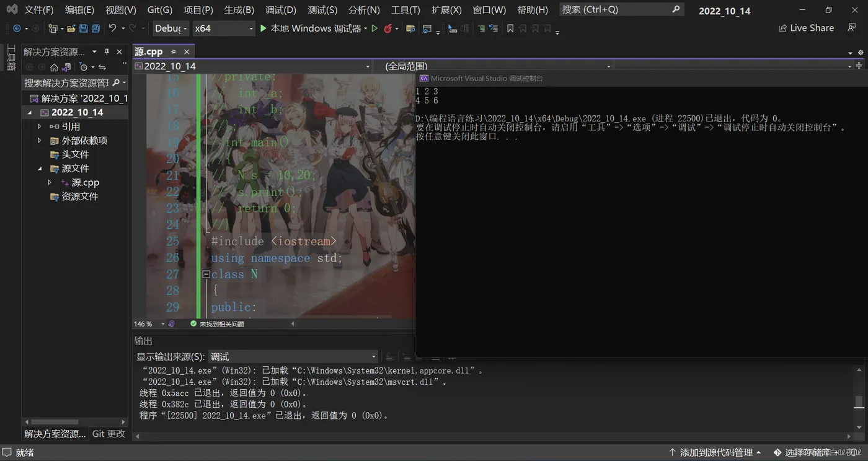Screen dimensions: 868x461
Task: Click the uncomment selected lines icon
Action: [494, 29]
